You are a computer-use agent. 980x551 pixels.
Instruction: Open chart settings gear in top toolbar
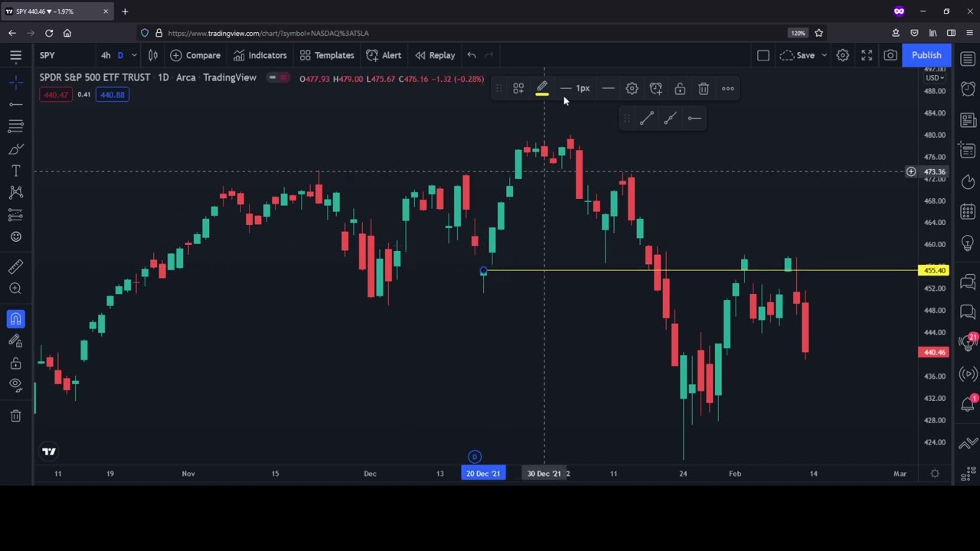coord(842,55)
